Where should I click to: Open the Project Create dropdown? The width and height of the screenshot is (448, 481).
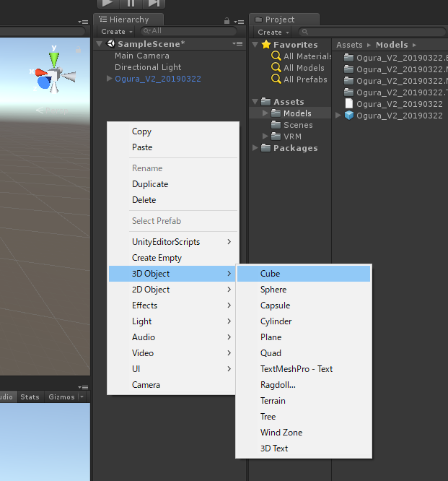click(273, 32)
